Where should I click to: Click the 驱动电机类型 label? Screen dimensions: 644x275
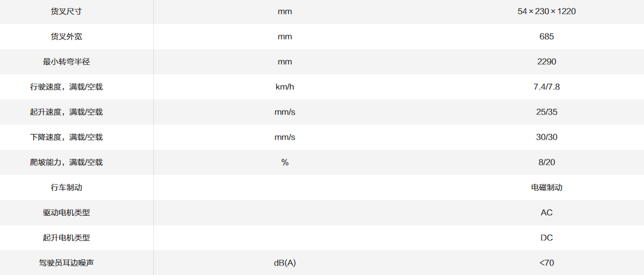pyautogui.click(x=66, y=212)
